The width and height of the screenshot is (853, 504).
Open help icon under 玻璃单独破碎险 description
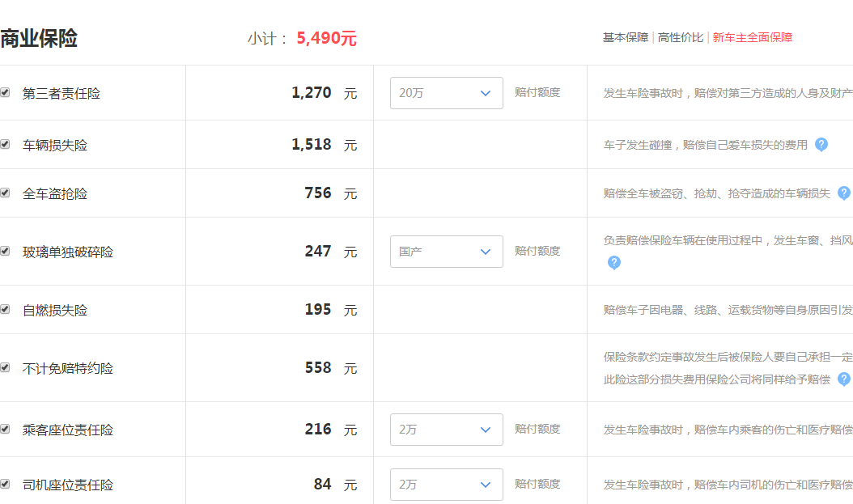click(613, 263)
